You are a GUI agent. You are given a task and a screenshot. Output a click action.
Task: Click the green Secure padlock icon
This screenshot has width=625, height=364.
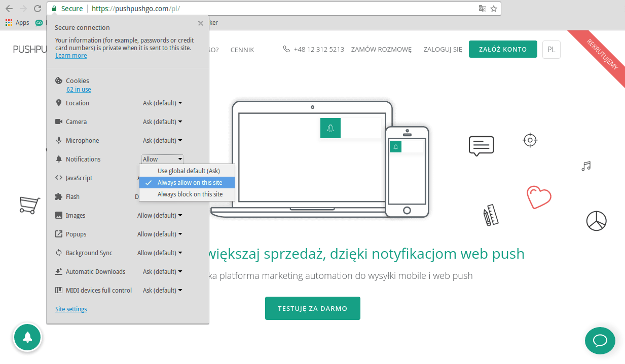(x=54, y=9)
